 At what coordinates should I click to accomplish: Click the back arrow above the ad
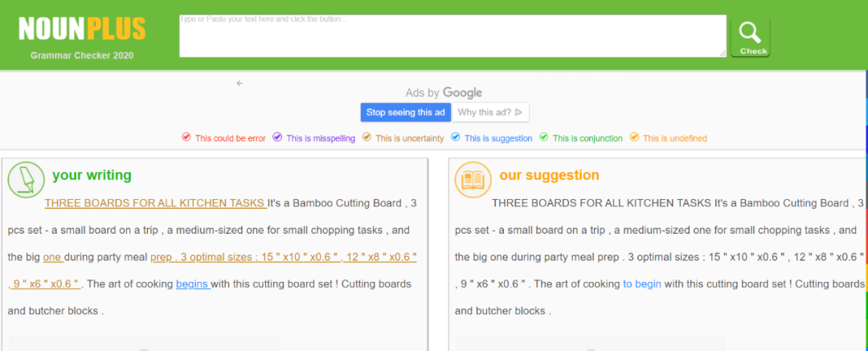click(240, 83)
